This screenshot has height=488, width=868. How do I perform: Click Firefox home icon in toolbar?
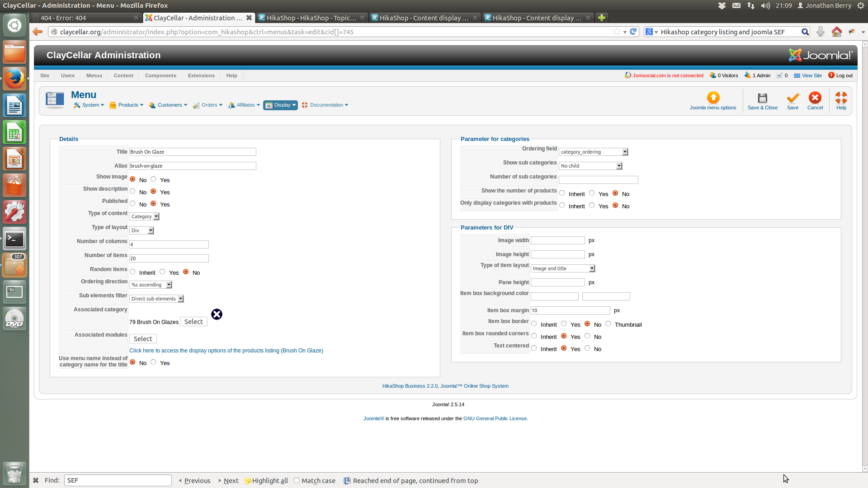tap(836, 32)
